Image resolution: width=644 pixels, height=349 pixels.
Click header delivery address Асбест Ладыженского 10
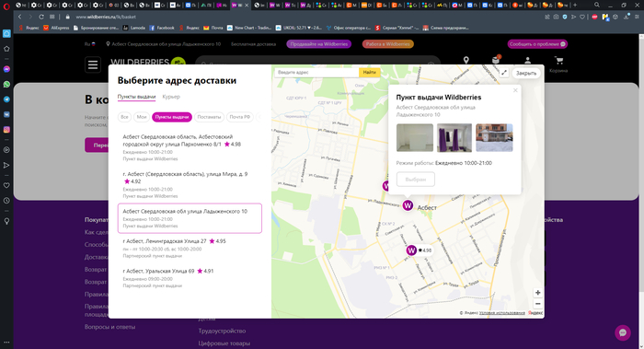pos(163,44)
